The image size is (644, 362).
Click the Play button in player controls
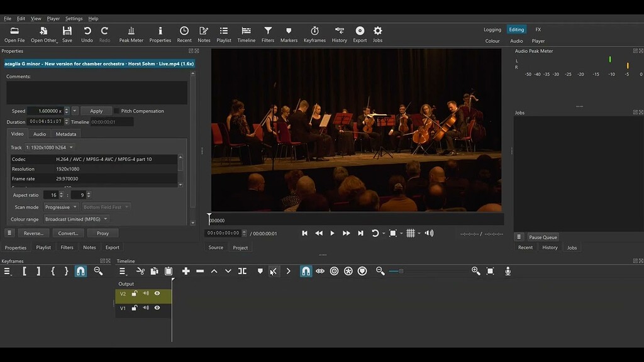pos(332,233)
